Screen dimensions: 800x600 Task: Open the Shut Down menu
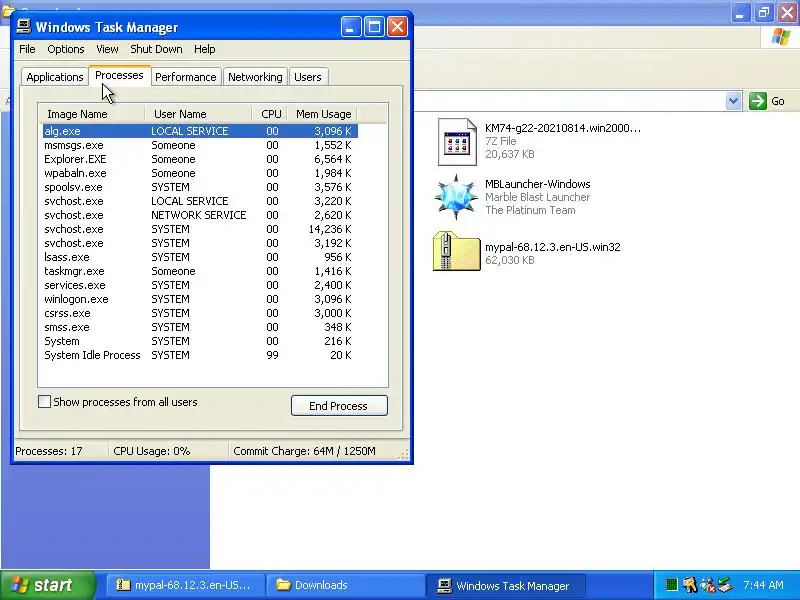point(156,49)
